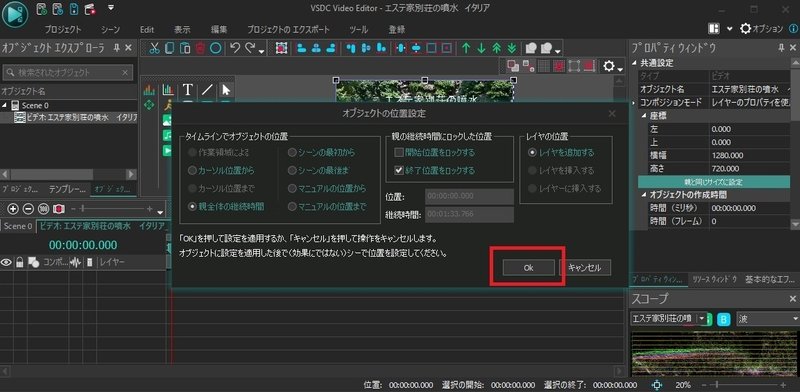Viewport: 800px width, 392px height.
Task: Open the シーン menu
Action: tap(111, 30)
